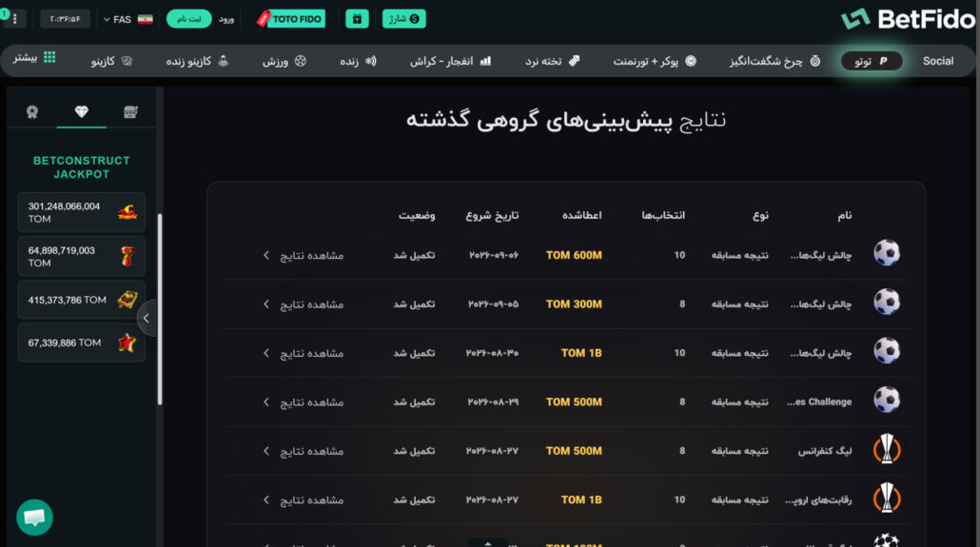The height and width of the screenshot is (547, 980).
Task: Click the BETCONSTRUCT JACKPOT heading
Action: coord(81,166)
